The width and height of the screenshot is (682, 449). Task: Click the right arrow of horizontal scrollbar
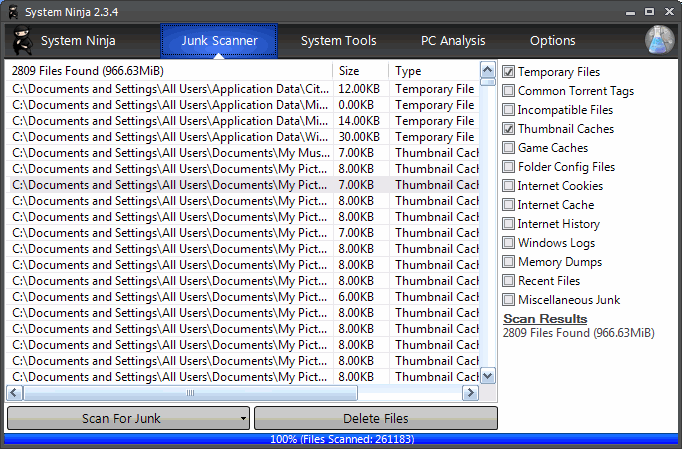(x=472, y=393)
